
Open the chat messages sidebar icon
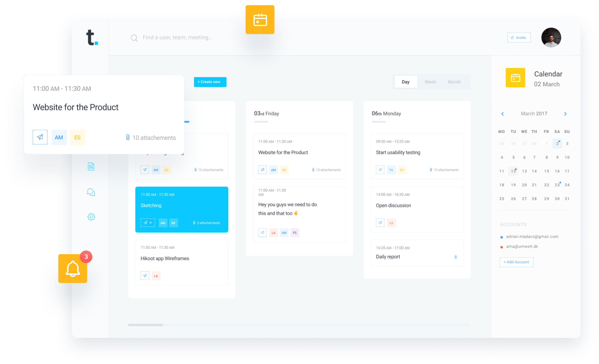tap(91, 192)
